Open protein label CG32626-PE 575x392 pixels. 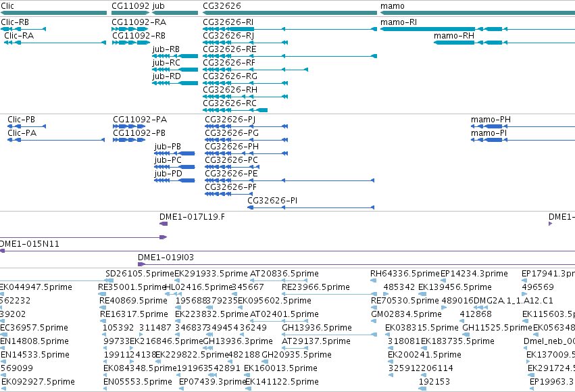(x=231, y=174)
